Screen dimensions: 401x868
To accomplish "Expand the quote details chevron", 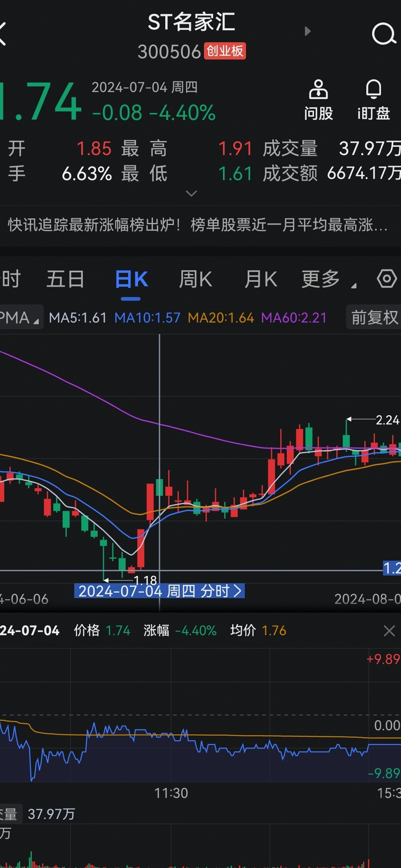I will click(x=191, y=193).
